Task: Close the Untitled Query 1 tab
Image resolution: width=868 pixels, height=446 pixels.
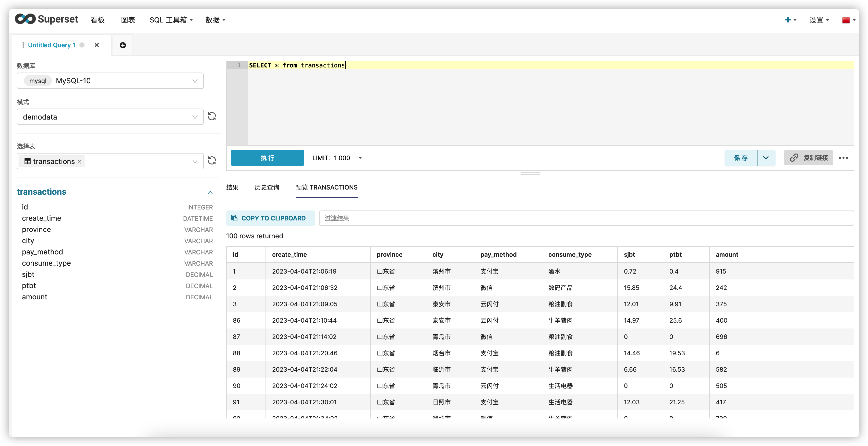Action: point(97,45)
